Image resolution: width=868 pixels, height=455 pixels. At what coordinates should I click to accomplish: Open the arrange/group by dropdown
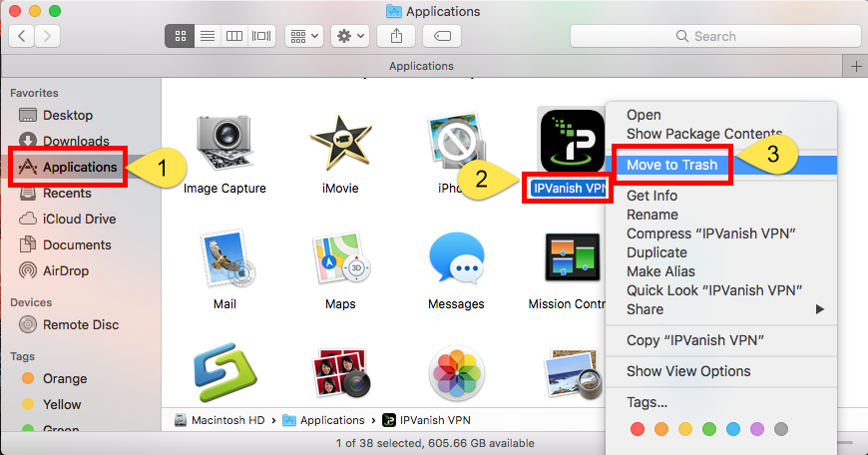click(303, 36)
